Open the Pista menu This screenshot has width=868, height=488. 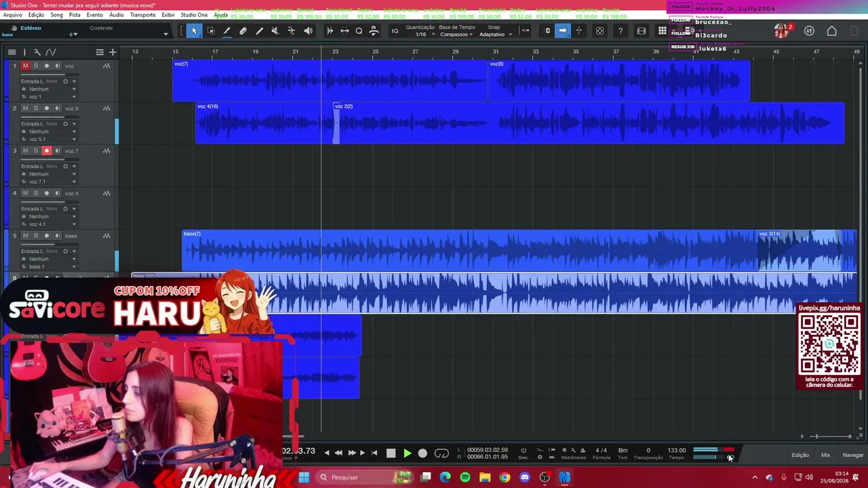(x=75, y=15)
